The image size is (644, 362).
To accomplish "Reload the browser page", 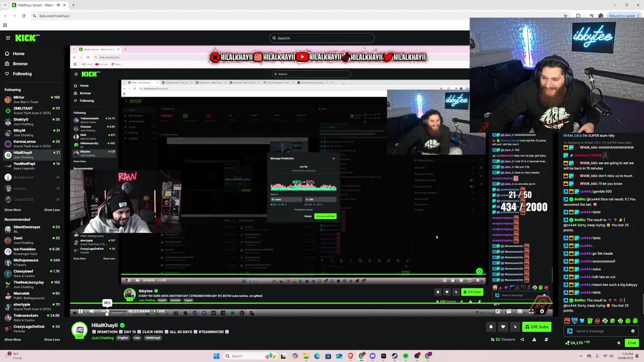I will 23,16.
